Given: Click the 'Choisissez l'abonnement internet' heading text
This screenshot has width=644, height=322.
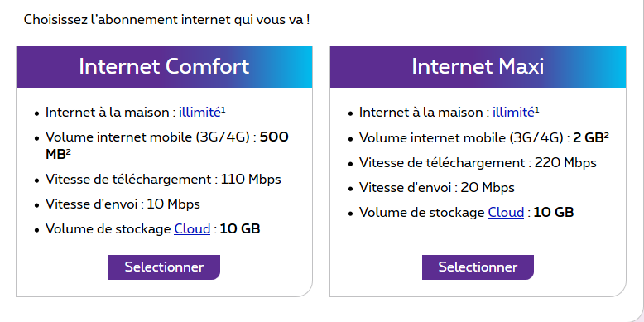Looking at the screenshot, I should (166, 19).
